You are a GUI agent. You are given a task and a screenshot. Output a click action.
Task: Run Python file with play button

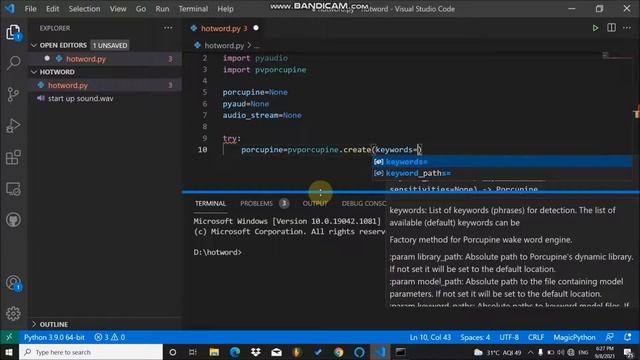595,28
